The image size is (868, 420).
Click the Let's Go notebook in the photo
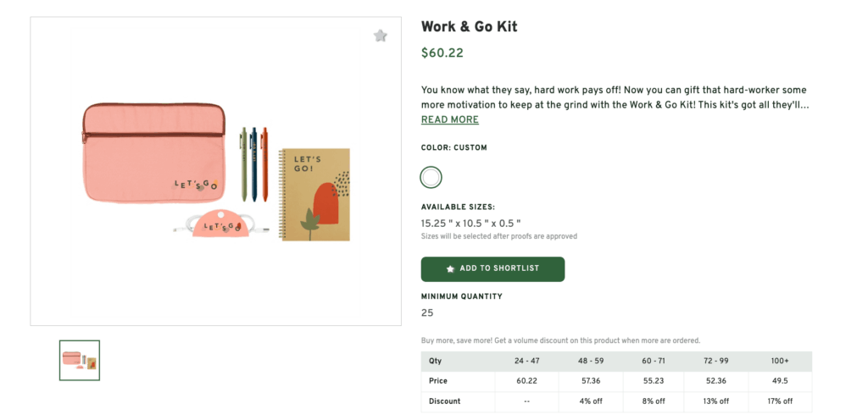[314, 195]
